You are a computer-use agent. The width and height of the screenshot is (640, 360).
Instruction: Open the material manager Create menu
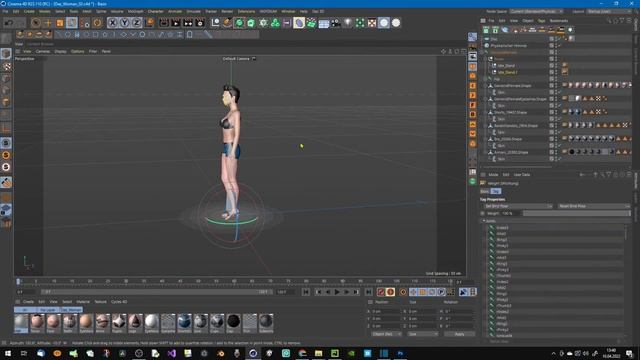(x=28, y=302)
